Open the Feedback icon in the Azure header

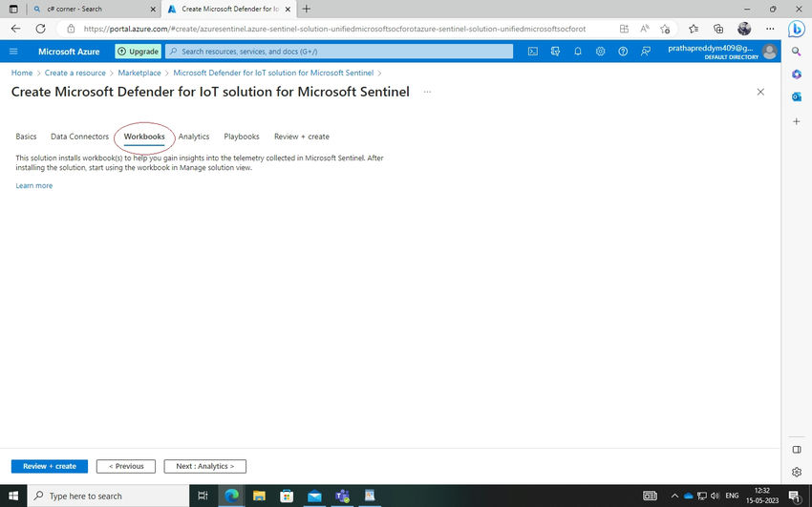click(645, 52)
